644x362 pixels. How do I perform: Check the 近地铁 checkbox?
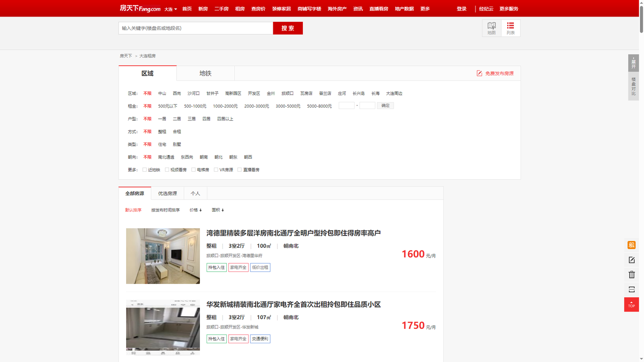[x=144, y=170]
